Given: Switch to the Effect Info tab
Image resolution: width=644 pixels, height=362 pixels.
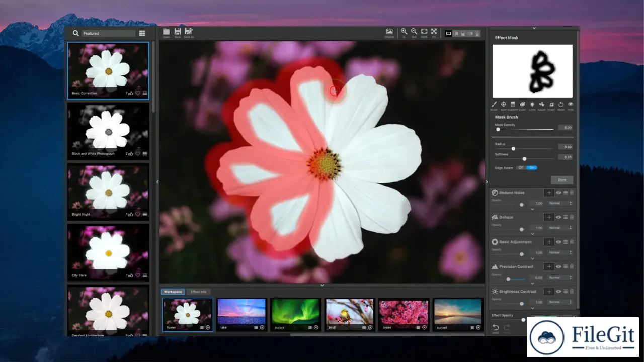Looking at the screenshot, I should tap(198, 292).
